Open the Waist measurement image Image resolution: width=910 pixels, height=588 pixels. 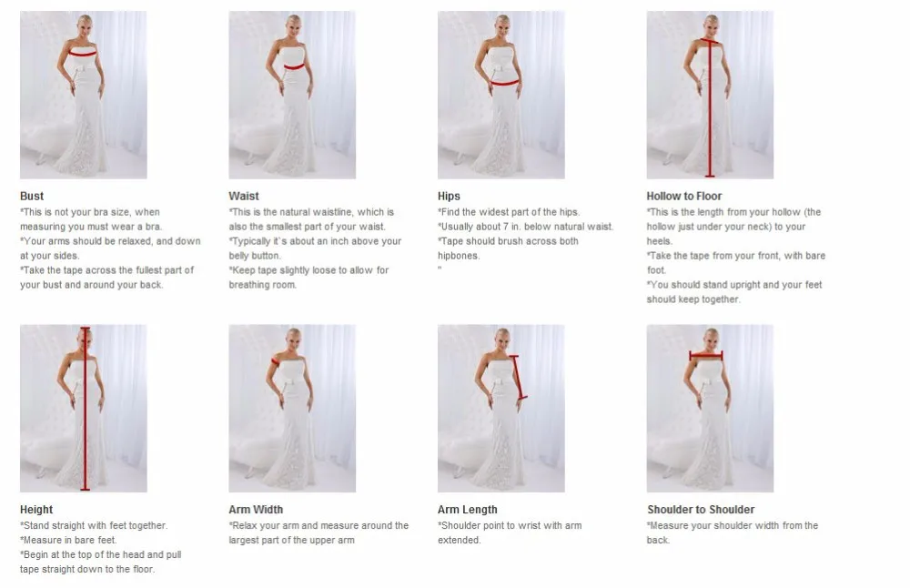(x=292, y=95)
